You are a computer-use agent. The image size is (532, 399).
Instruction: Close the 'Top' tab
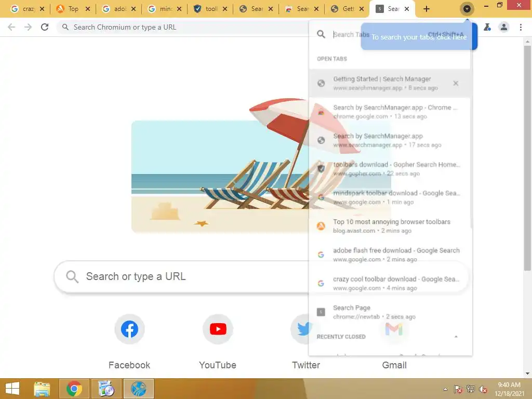pos(88,9)
